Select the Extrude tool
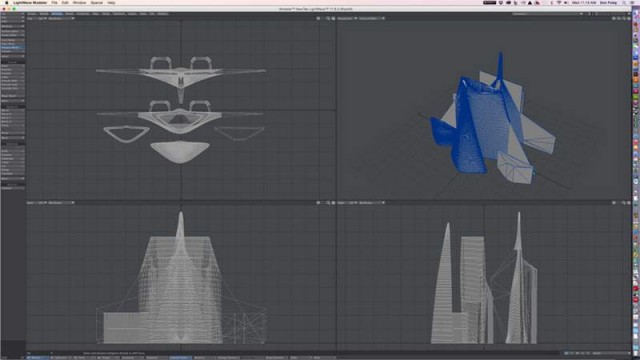Image resolution: width=640 pixels, height=360 pixels. [13, 73]
